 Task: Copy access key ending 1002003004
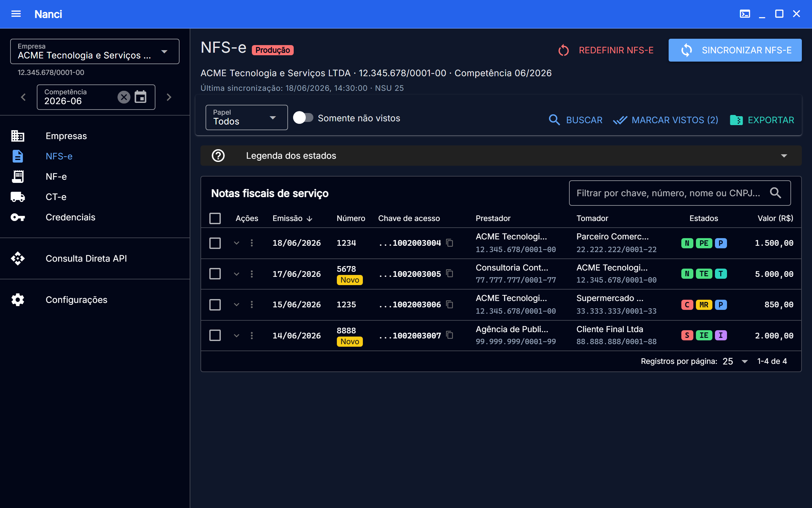click(450, 243)
